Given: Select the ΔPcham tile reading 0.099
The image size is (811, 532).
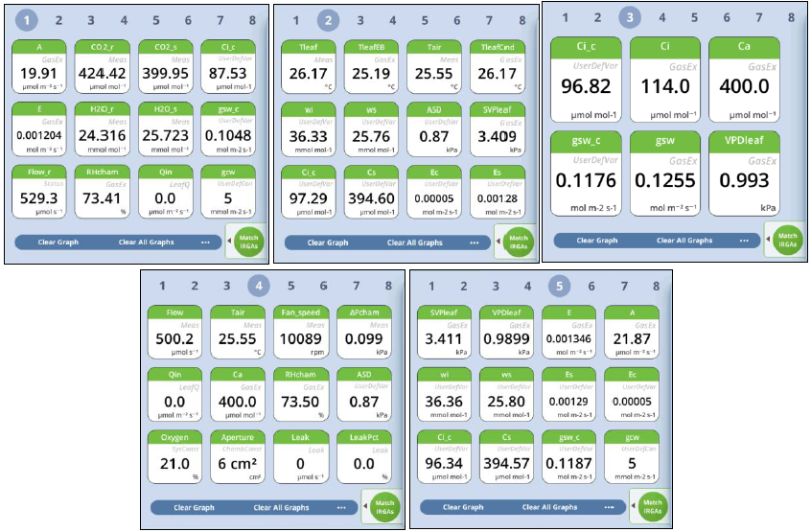Looking at the screenshot, I should pyautogui.click(x=364, y=333).
